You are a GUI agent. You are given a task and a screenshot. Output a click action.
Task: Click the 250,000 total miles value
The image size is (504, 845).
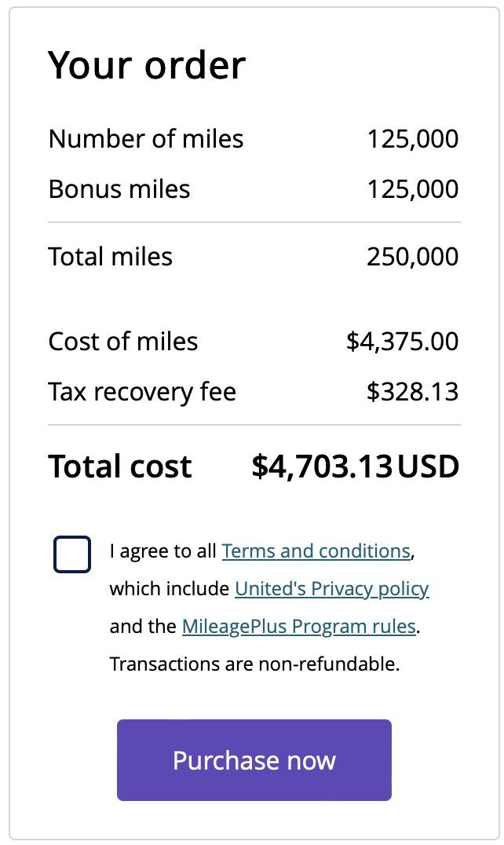point(412,257)
